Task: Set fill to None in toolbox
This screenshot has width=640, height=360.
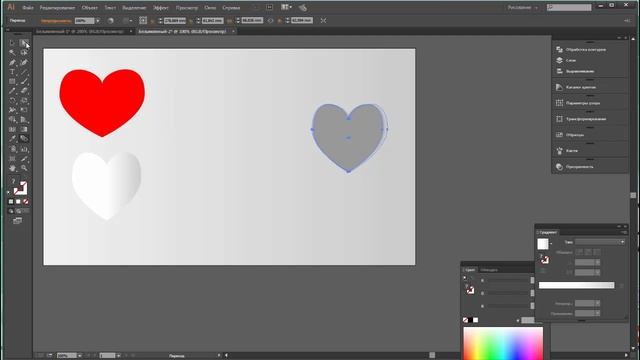Action: click(26, 202)
